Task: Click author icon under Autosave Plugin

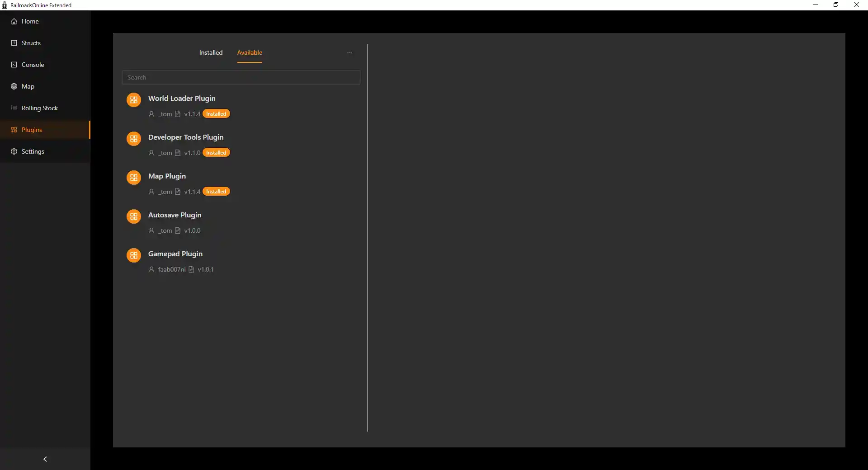Action: tap(151, 230)
